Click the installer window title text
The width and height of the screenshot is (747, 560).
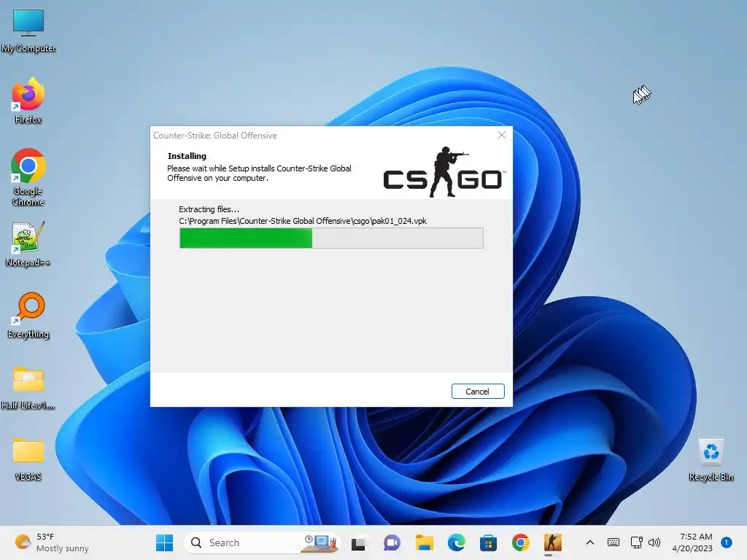pos(215,135)
